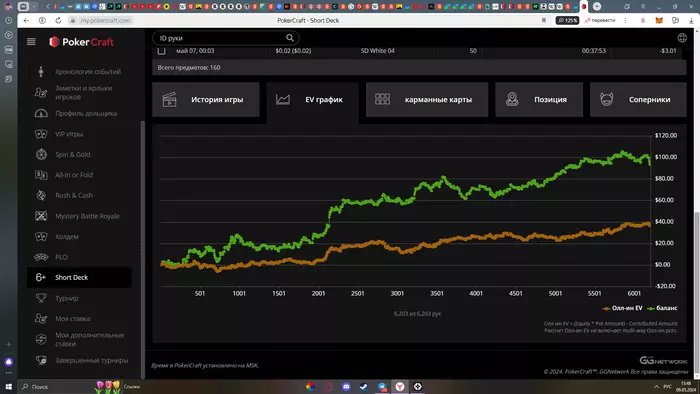Open Spin & Gold in the sidebar

(x=73, y=154)
